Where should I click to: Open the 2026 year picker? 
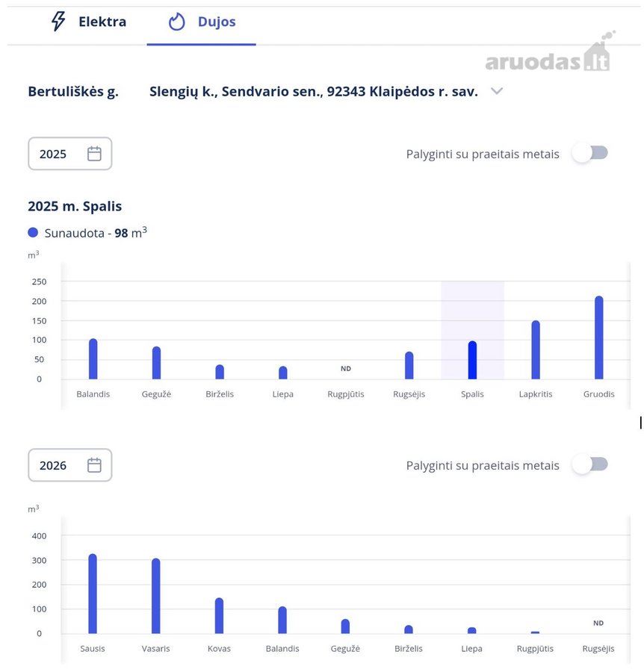70,465
